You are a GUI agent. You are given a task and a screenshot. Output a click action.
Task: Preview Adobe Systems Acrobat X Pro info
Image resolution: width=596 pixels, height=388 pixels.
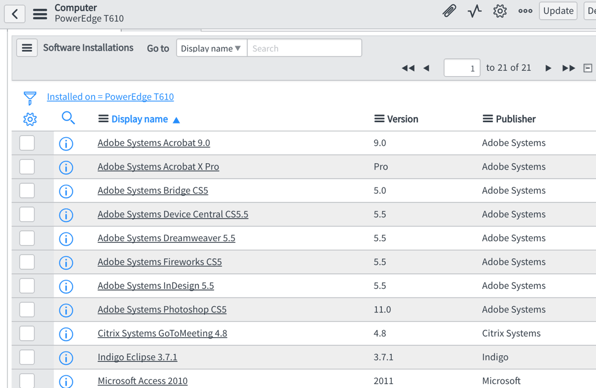pos(66,168)
